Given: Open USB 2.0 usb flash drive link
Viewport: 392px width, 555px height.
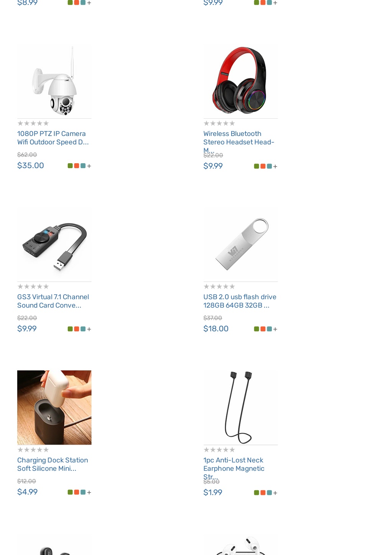Looking at the screenshot, I should click(x=240, y=301).
